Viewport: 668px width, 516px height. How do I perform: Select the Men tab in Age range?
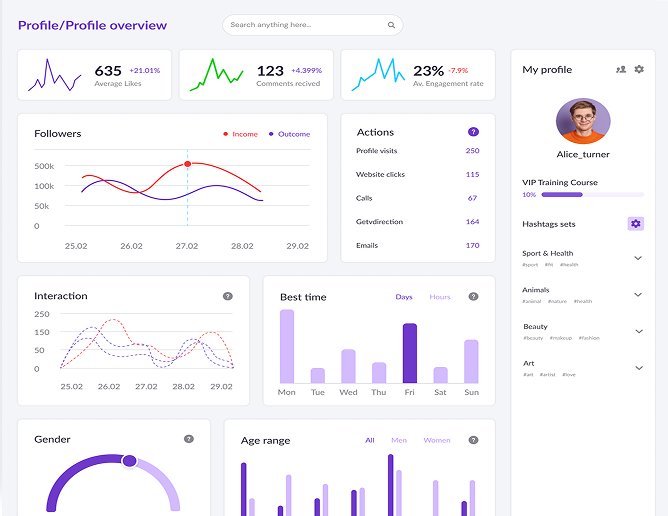point(399,440)
